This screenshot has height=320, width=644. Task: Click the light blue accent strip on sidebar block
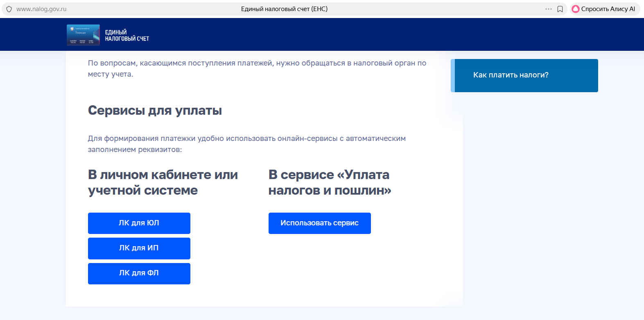(x=452, y=75)
